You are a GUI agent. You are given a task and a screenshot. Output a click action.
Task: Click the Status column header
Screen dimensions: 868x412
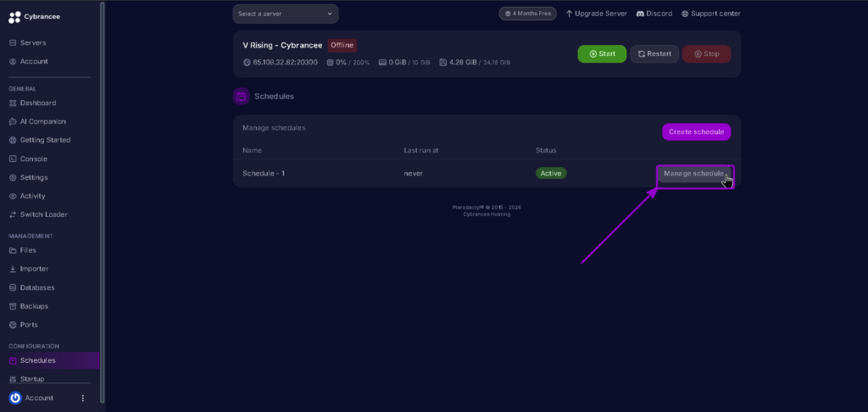[x=546, y=151]
